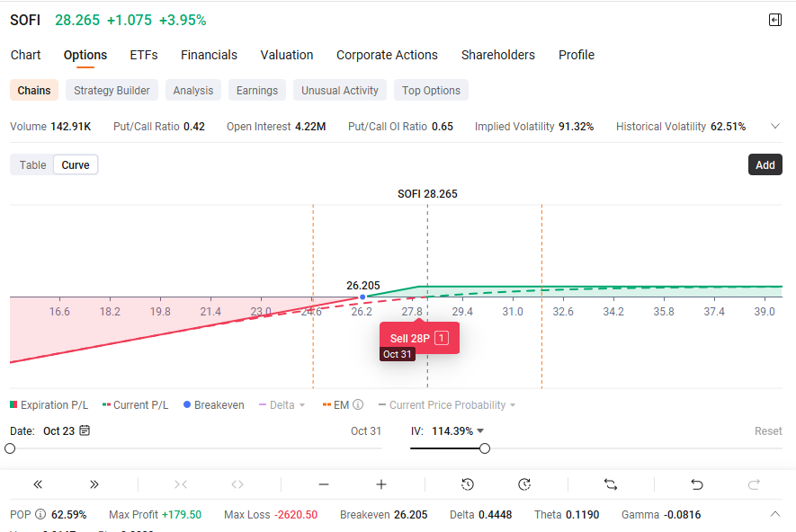Click the Volume 142.91K value
Image resolution: width=796 pixels, height=532 pixels.
click(x=71, y=127)
